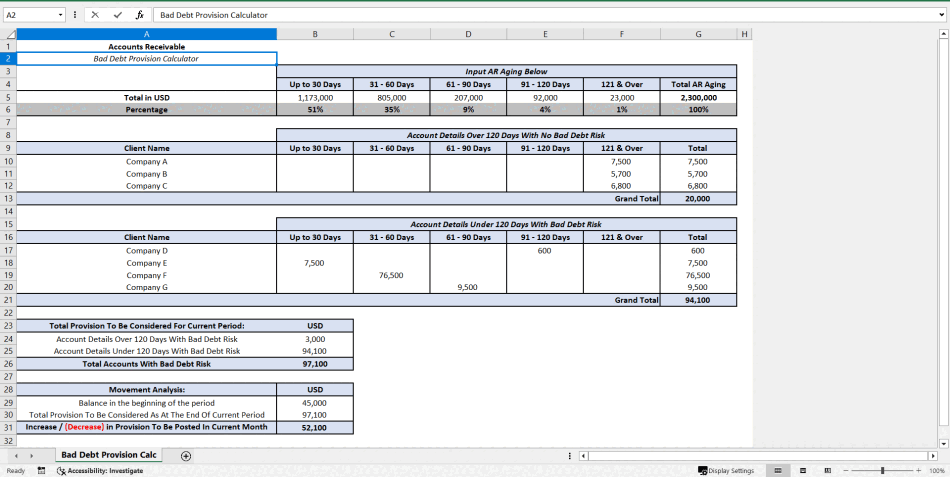Select the 52,100 increase in provision cell
950x478 pixels.
tap(315, 428)
